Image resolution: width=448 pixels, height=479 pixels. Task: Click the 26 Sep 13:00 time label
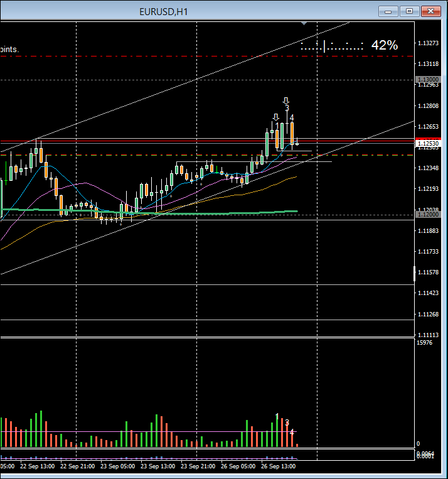point(278,466)
